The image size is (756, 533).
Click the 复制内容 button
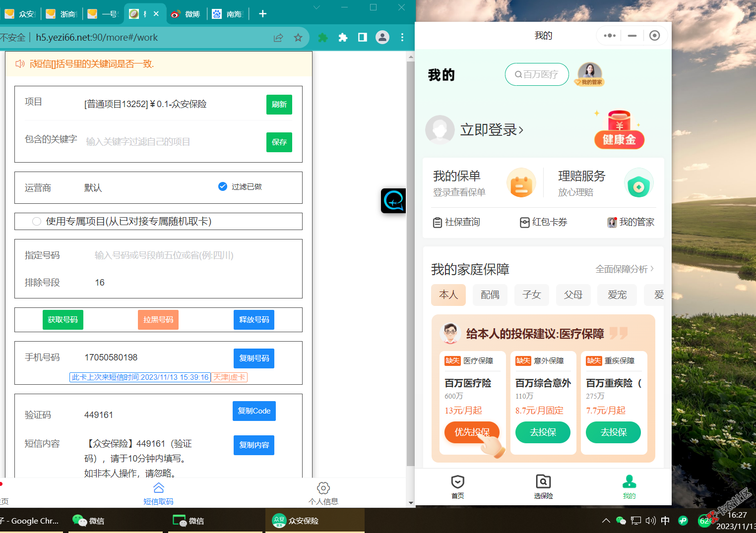click(254, 445)
